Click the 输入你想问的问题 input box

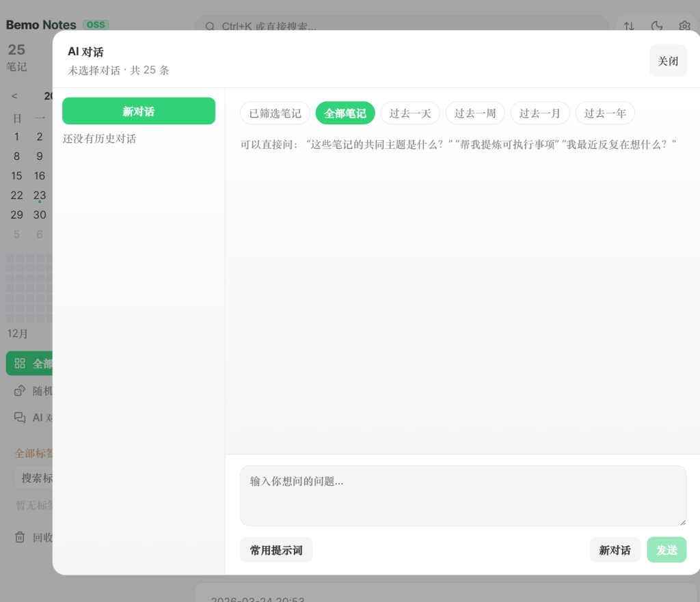(x=463, y=495)
